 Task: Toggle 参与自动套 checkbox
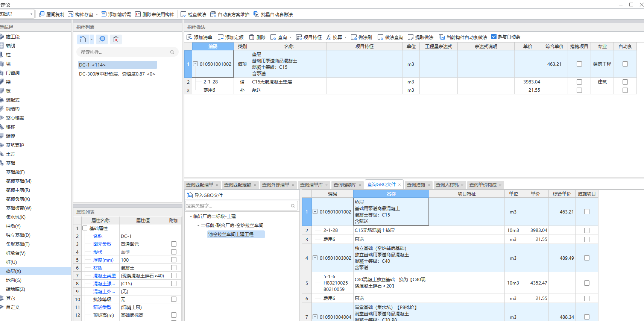494,36
